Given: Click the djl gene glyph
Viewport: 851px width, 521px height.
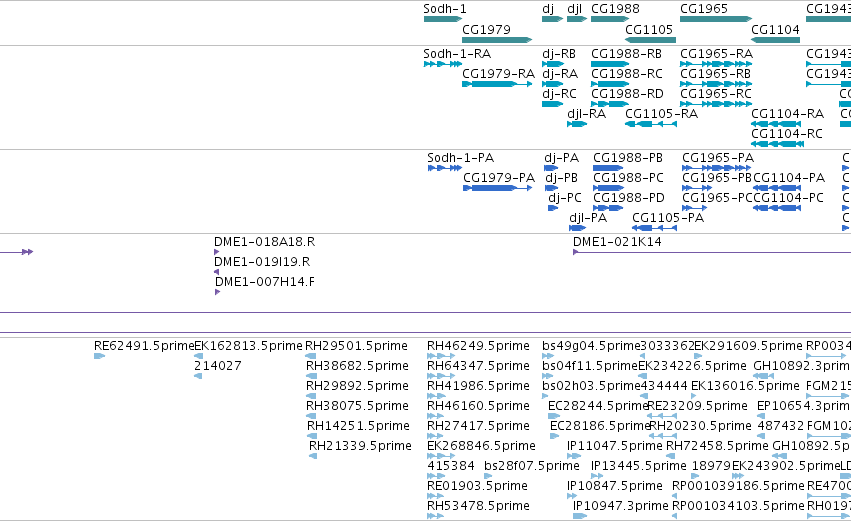Looking at the screenshot, I should 577,20.
